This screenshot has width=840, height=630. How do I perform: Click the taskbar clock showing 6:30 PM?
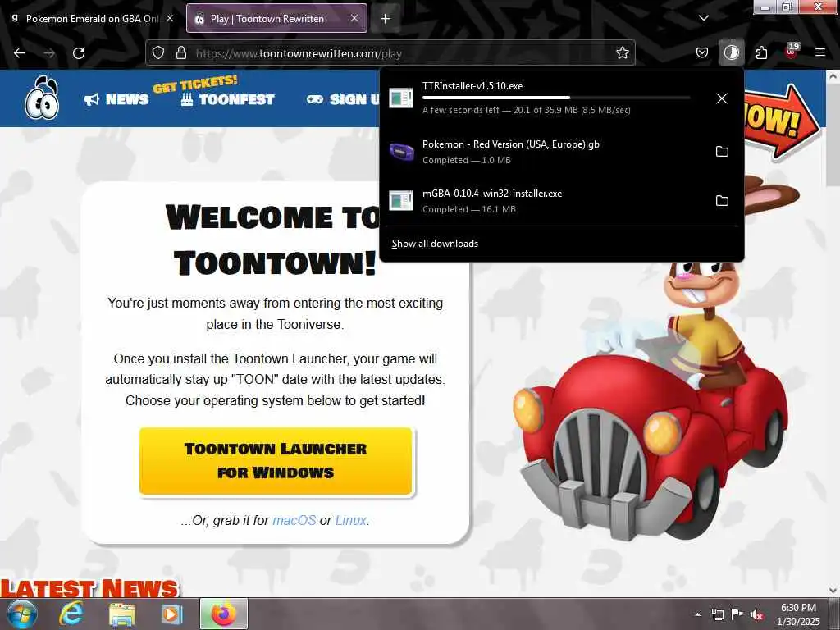pyautogui.click(x=798, y=614)
